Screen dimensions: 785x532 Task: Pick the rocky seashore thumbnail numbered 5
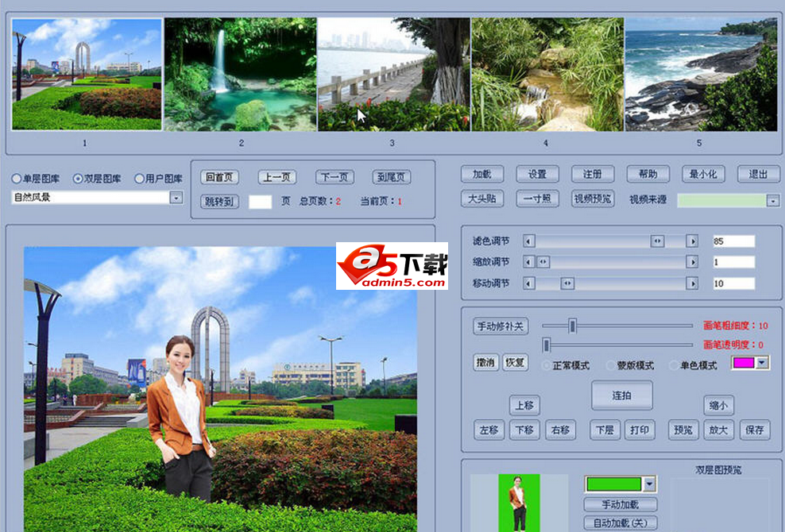coord(700,75)
